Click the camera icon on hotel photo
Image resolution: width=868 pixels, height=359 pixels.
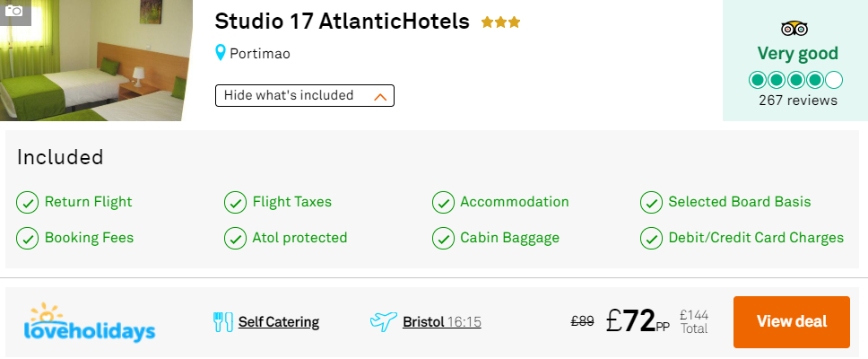(x=14, y=11)
